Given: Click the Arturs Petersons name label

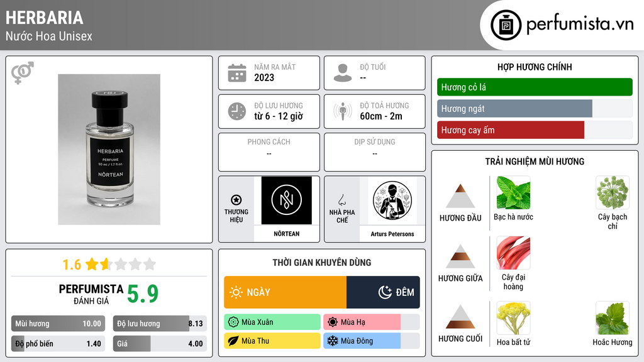Looking at the screenshot, I should point(392,234).
